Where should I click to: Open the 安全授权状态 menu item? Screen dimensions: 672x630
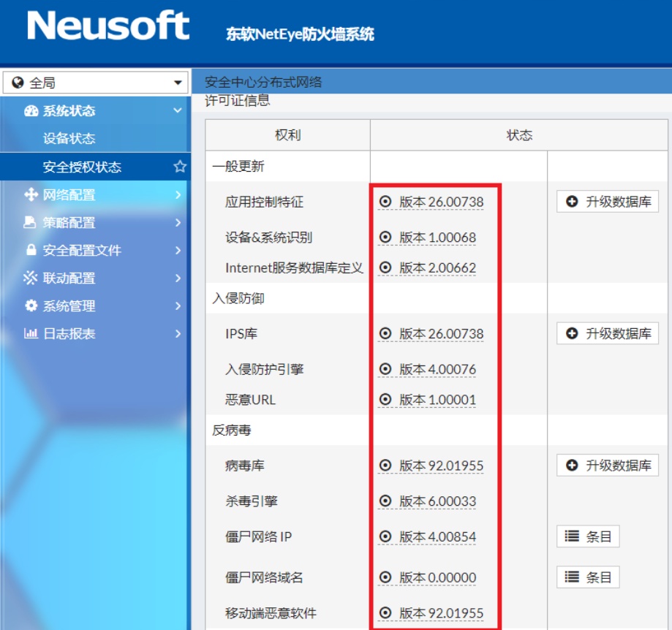82,167
